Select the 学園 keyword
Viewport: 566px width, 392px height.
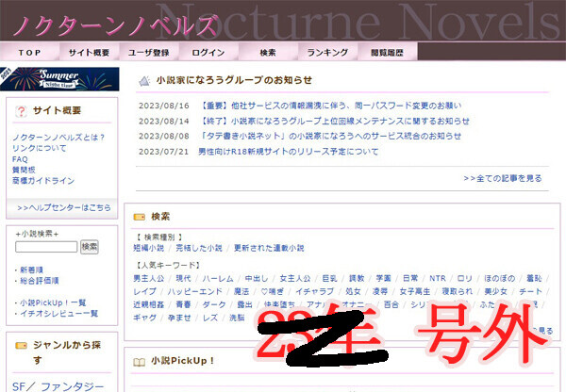pyautogui.click(x=383, y=278)
